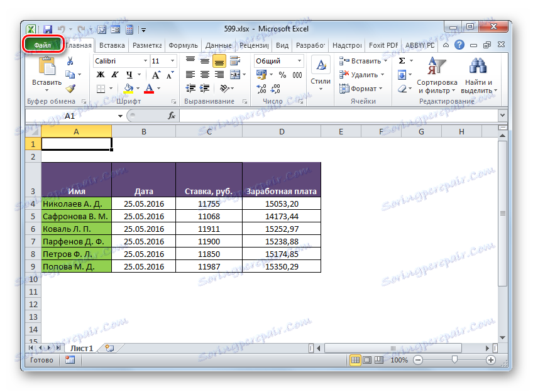Align text left icon
Screen dimensions: 533x392
pyautogui.click(x=190, y=75)
